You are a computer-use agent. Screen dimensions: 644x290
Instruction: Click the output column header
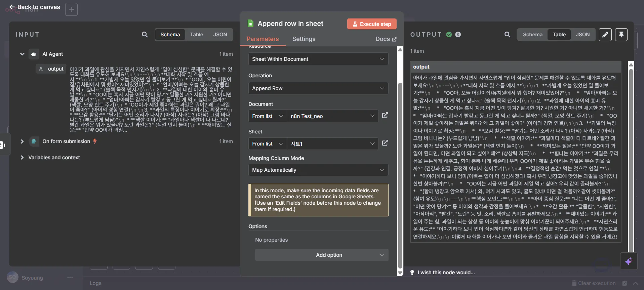[516, 67]
